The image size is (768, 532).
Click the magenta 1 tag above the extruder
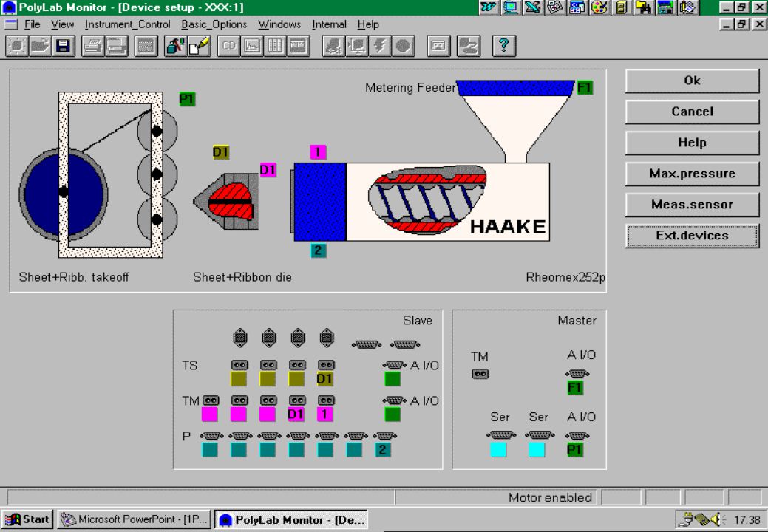click(x=318, y=152)
